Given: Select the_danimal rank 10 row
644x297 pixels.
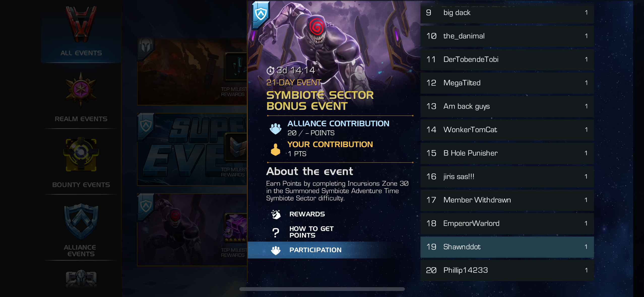Looking at the screenshot, I should [507, 36].
